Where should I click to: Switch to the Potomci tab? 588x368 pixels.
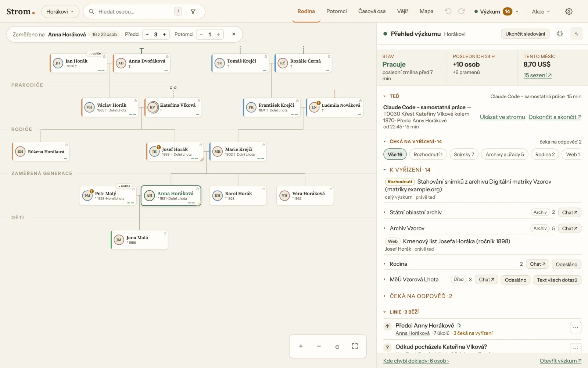(336, 11)
